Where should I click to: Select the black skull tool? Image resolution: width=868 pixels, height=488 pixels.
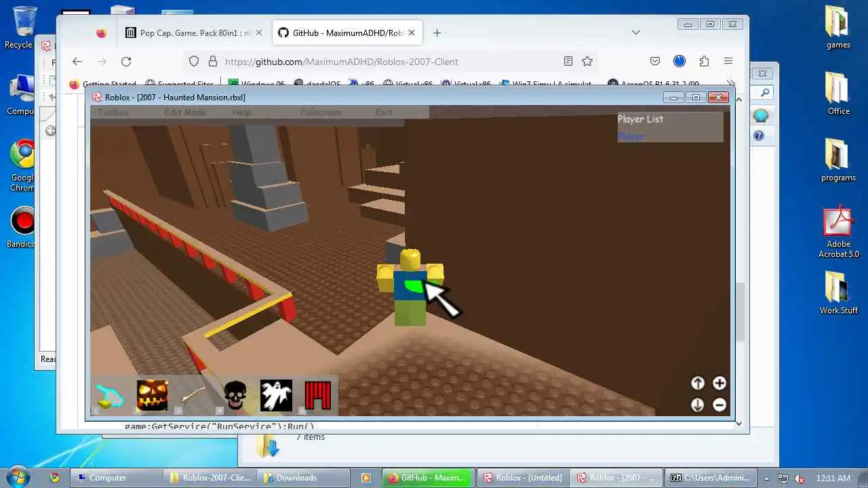[235, 396]
